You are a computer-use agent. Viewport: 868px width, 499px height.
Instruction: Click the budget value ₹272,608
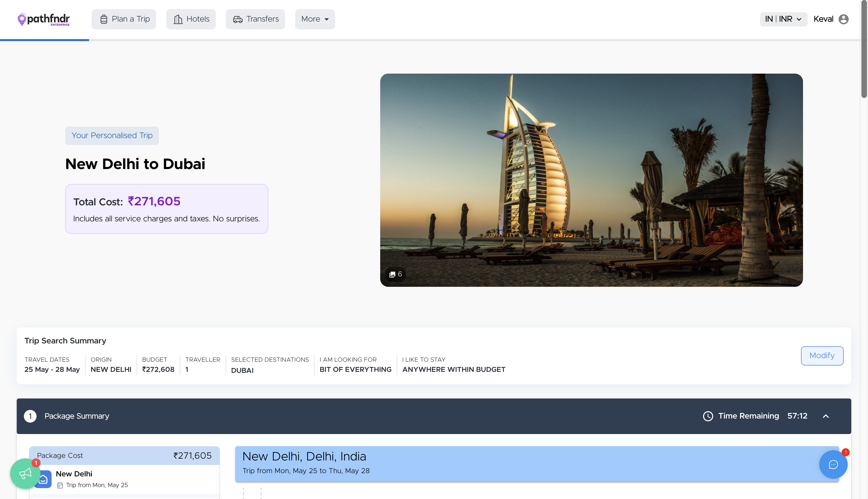point(158,370)
